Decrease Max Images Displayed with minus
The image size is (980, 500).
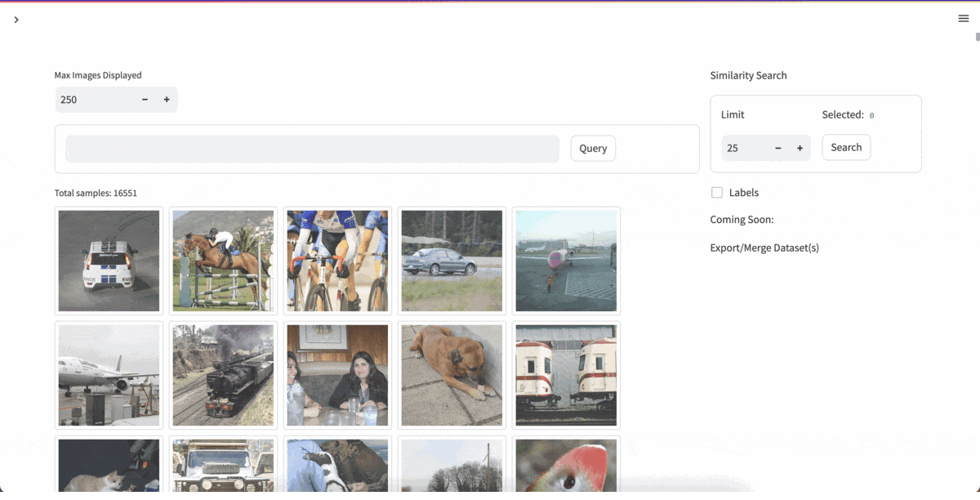pos(145,100)
